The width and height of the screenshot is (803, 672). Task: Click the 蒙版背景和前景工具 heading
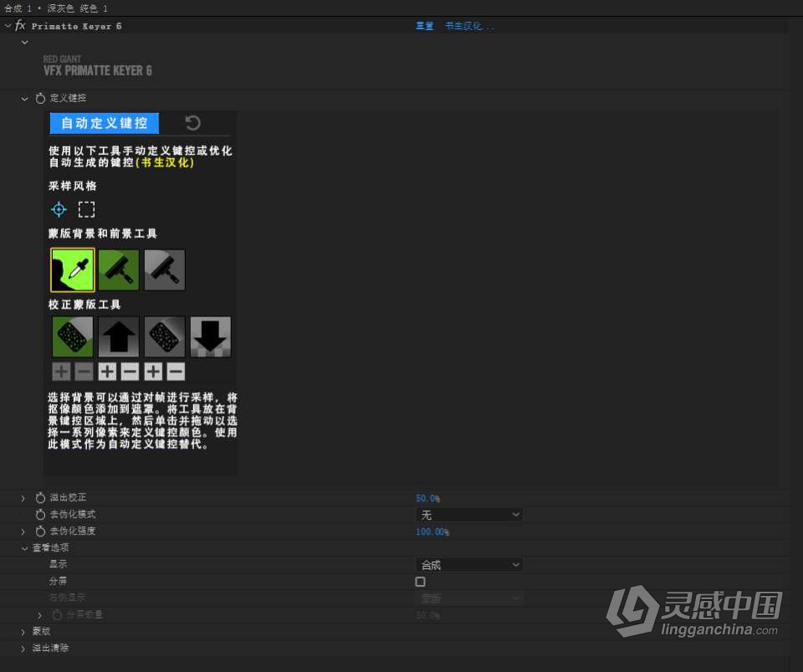(x=102, y=233)
